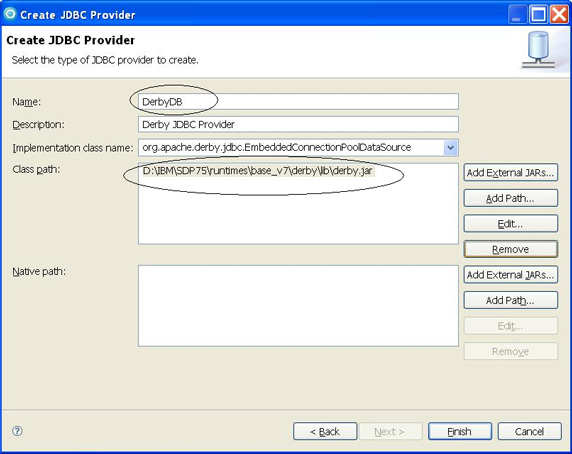Open the help question mark icon
Viewport: 572px width, 454px height.
pos(17,431)
